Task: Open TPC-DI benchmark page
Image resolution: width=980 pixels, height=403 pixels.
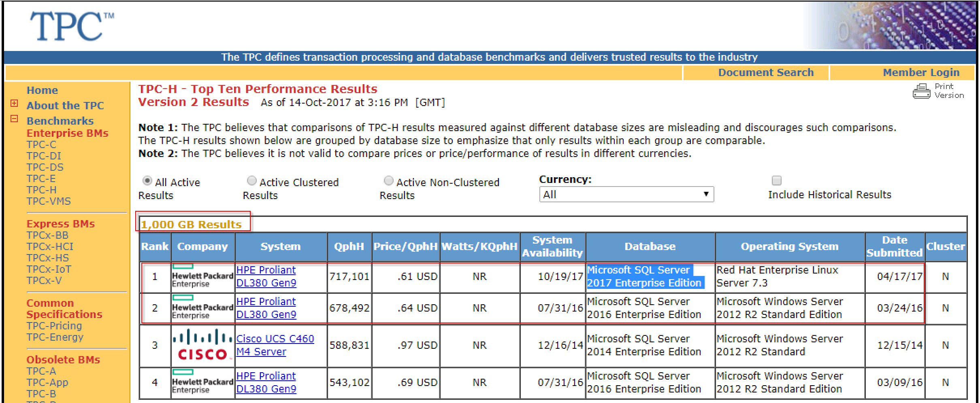Action: click(44, 156)
